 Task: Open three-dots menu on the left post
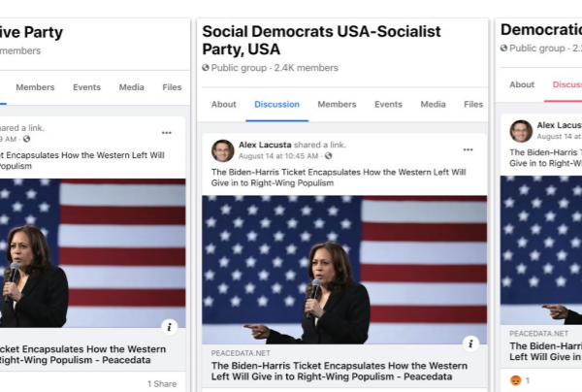click(166, 132)
